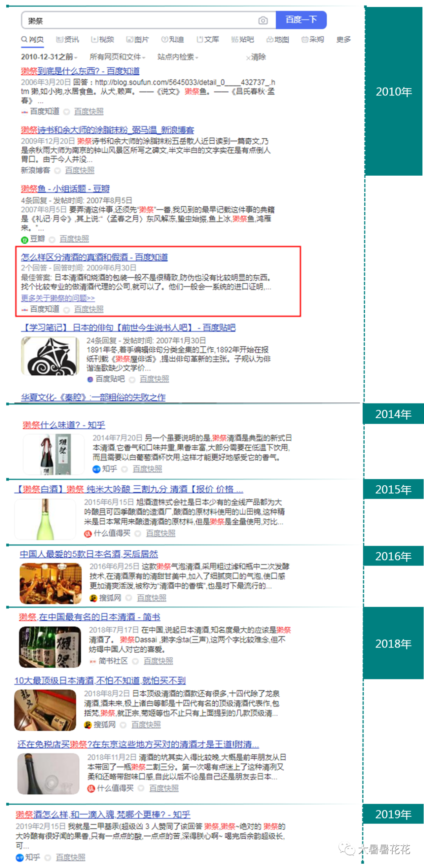This screenshot has height=868, width=424.
Task: Click 什么值得买 icon under 2018年11月2日 result
Action: coord(91,789)
